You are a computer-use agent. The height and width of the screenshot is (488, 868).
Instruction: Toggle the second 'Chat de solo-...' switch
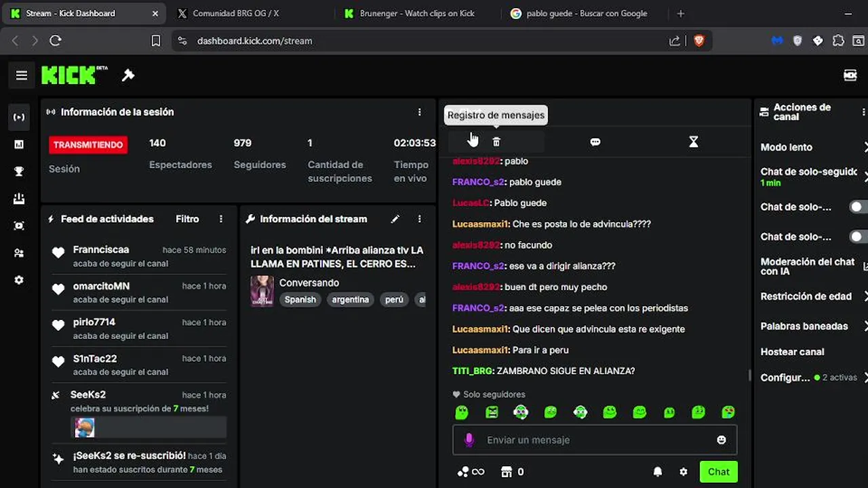point(859,237)
